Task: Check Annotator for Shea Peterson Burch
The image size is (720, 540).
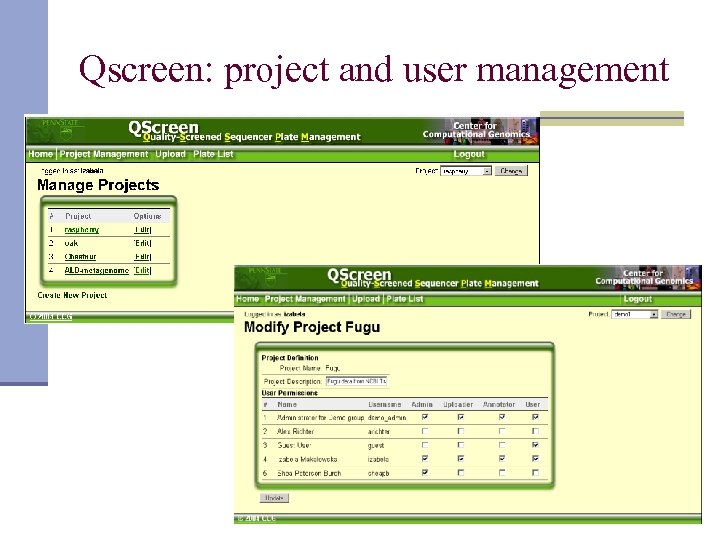Action: [502, 472]
